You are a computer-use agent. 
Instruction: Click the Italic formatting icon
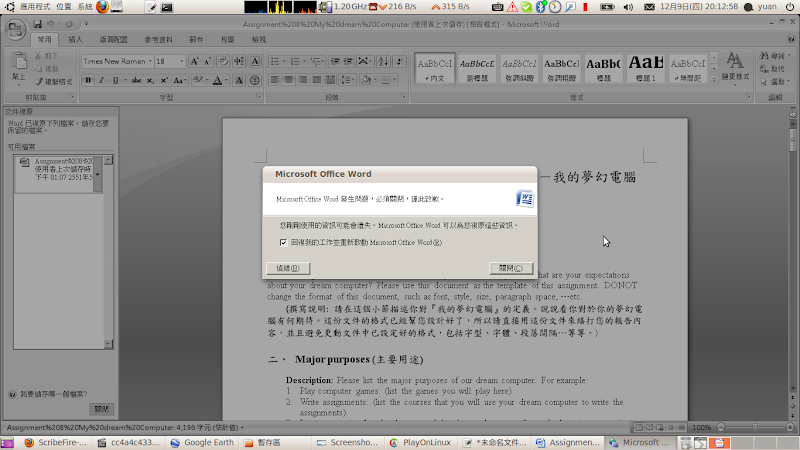[x=99, y=79]
